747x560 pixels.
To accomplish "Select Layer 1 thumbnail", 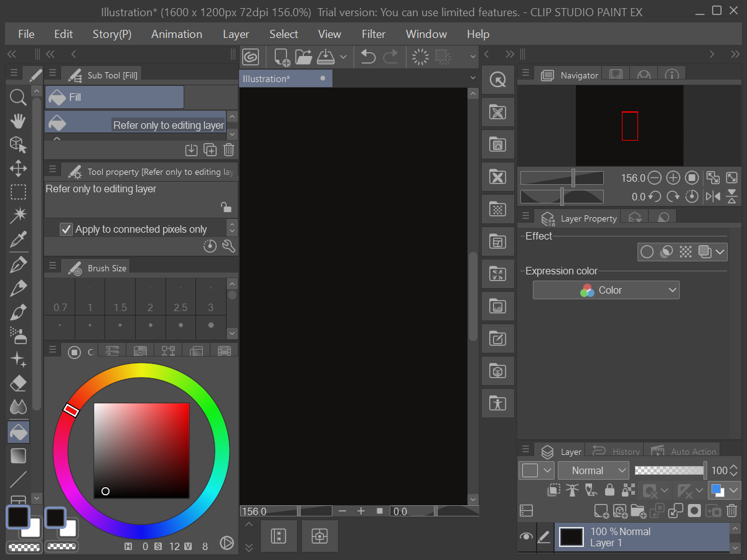I will point(571,536).
